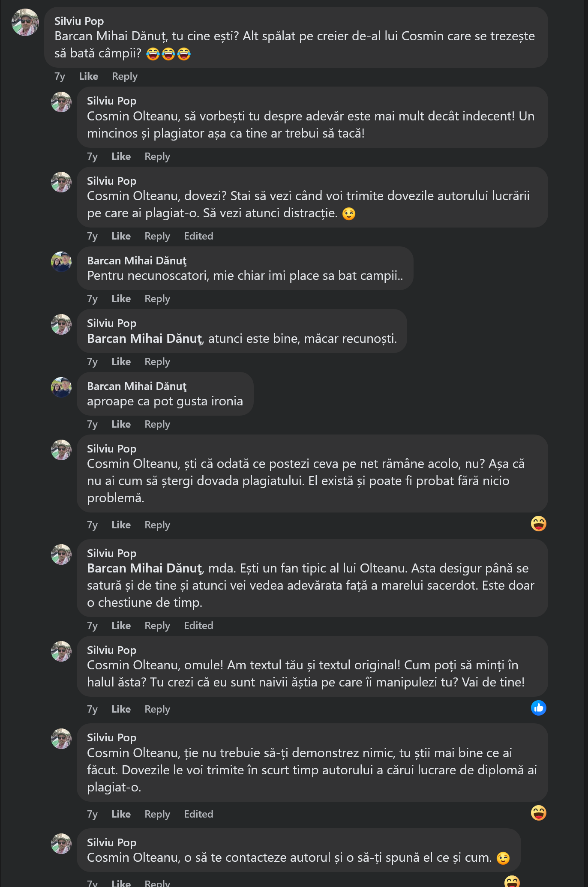The image size is (588, 887).
Task: Open Silviu Pop's avatar on the top-level comment
Action: (x=25, y=22)
